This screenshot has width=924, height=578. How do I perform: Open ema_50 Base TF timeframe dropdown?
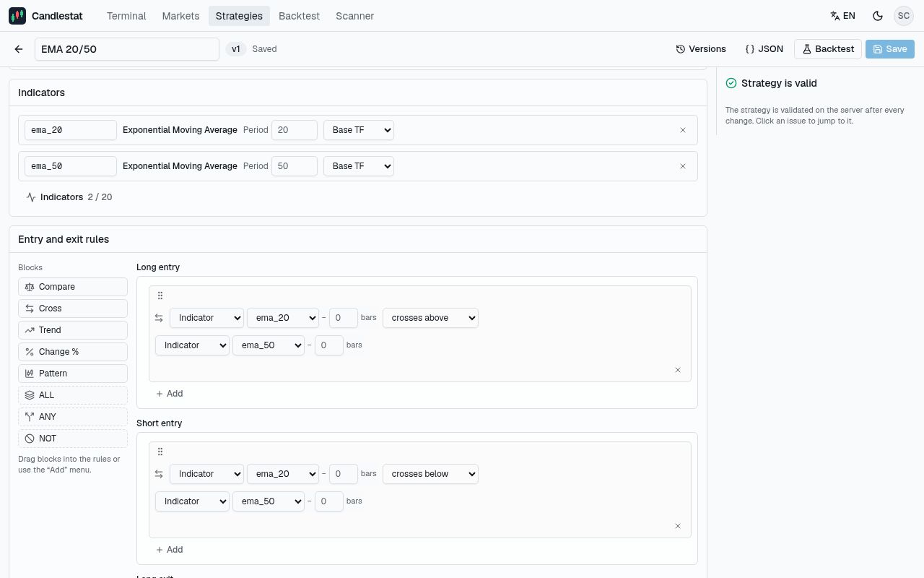[x=359, y=166]
